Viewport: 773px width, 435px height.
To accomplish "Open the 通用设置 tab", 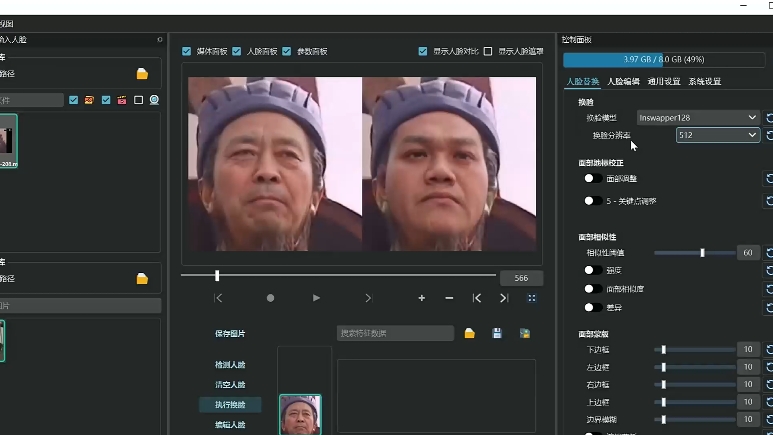I will 664,81.
